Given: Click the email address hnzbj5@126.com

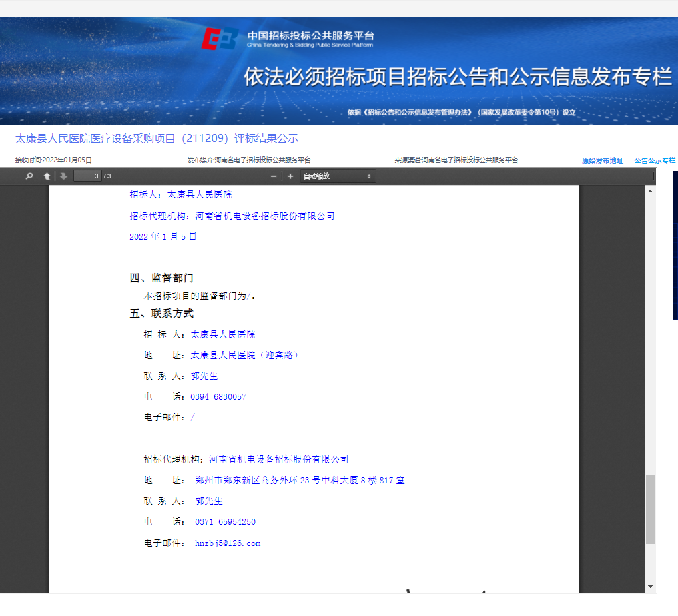Looking at the screenshot, I should coord(228,543).
